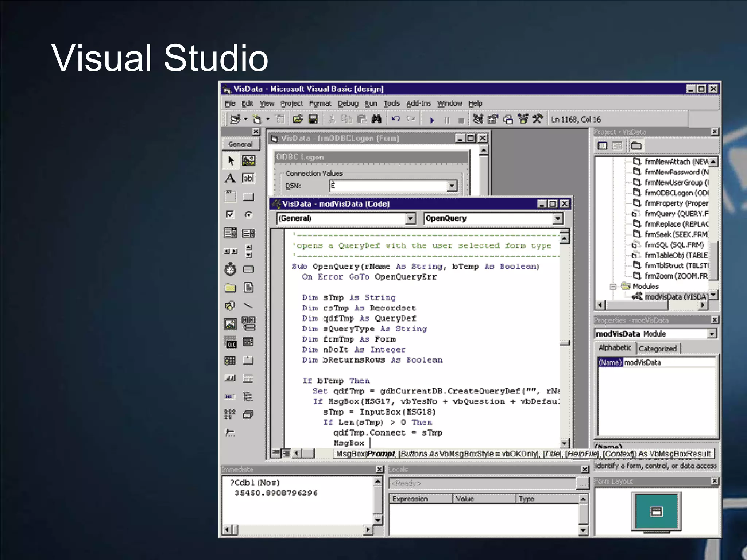This screenshot has width=747, height=560.
Task: Select the OptionButton control tool
Action: [248, 214]
